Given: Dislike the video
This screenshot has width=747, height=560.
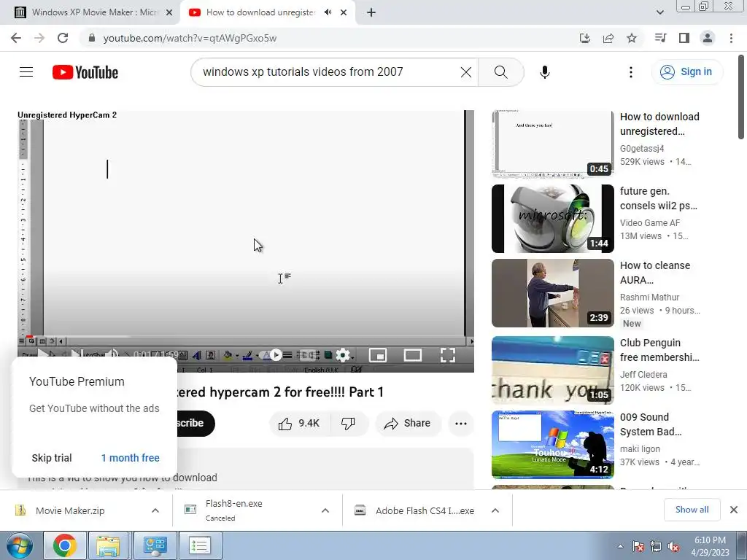Looking at the screenshot, I should coord(348,424).
